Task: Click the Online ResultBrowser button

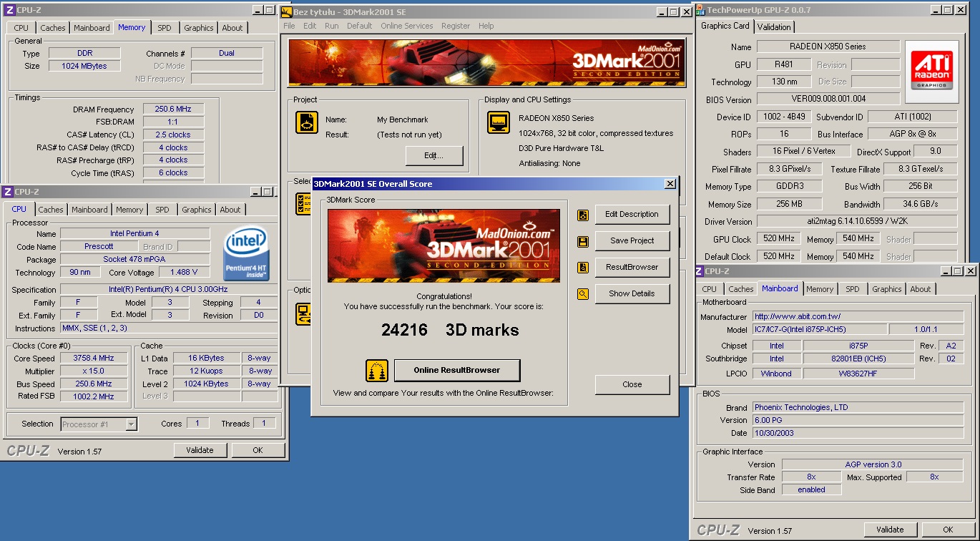Action: click(x=457, y=370)
